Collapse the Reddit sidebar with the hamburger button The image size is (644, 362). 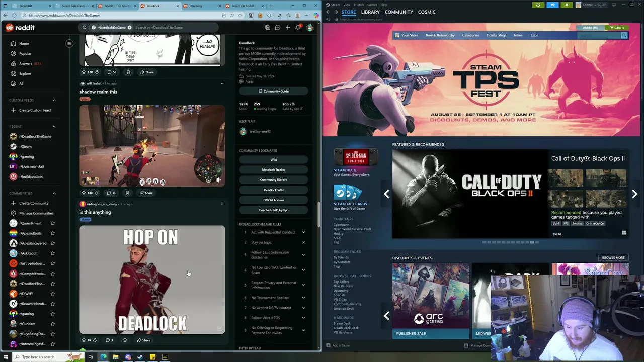69,44
